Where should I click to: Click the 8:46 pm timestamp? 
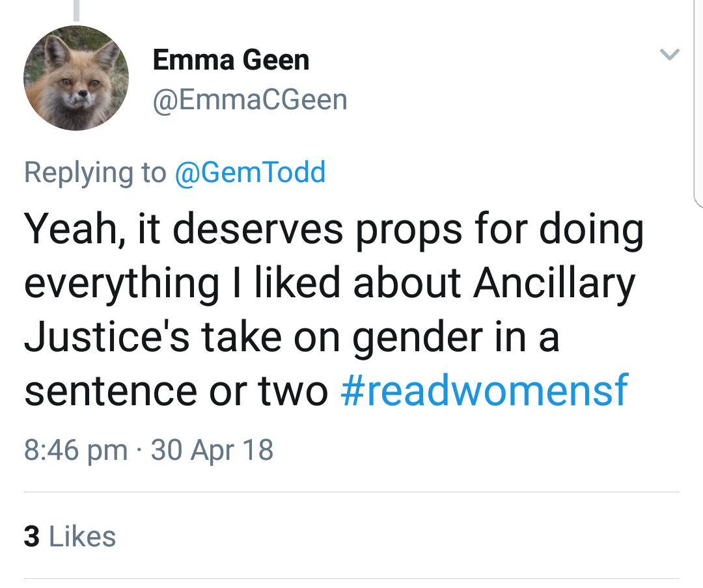76,450
